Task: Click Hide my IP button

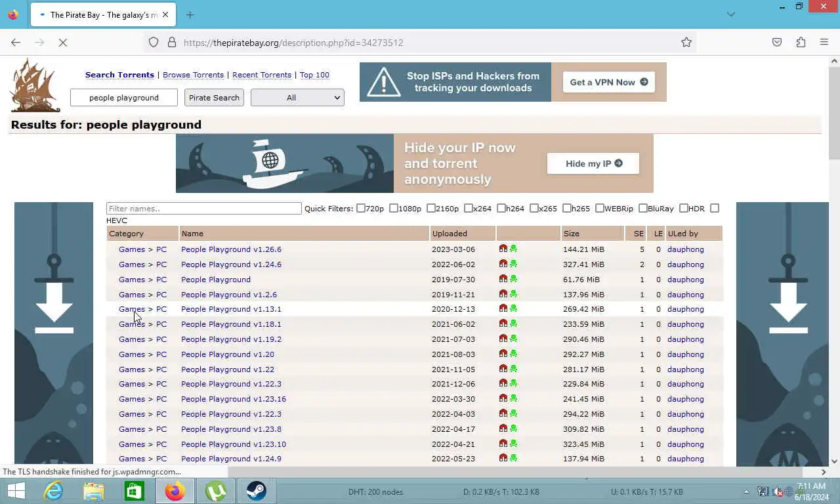Action: pos(593,163)
